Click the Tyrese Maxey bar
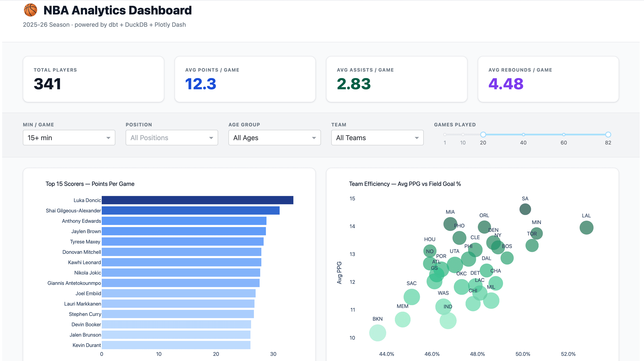 coord(183,242)
